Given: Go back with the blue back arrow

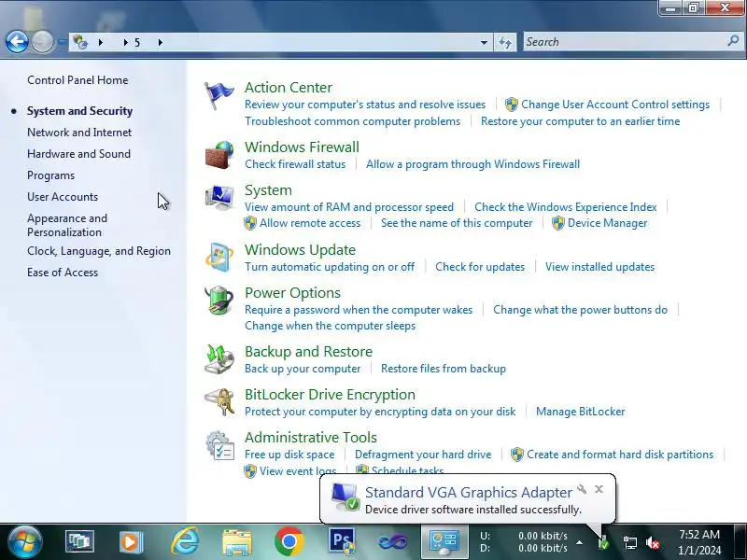Looking at the screenshot, I should pyautogui.click(x=17, y=42).
